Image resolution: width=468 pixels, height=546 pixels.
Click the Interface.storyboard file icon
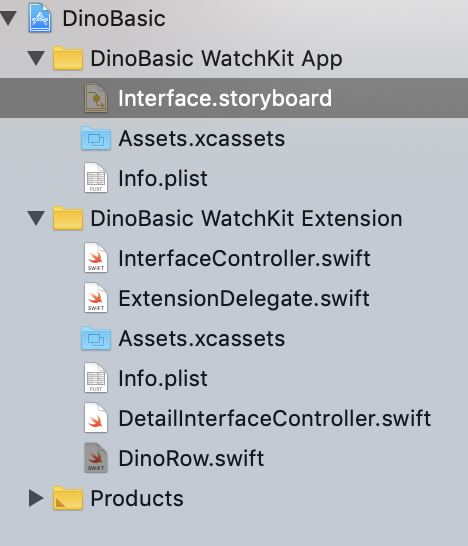(x=96, y=98)
